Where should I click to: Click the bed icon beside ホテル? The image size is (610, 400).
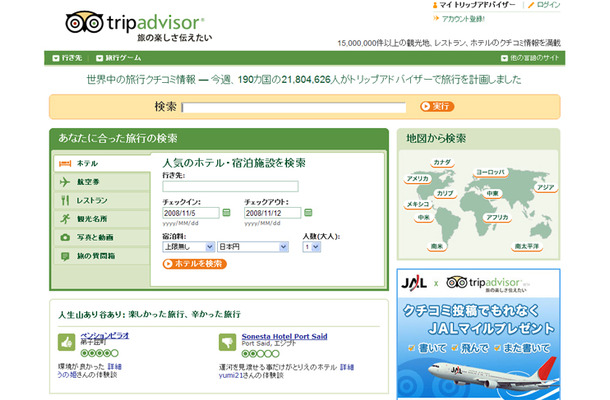tap(65, 163)
